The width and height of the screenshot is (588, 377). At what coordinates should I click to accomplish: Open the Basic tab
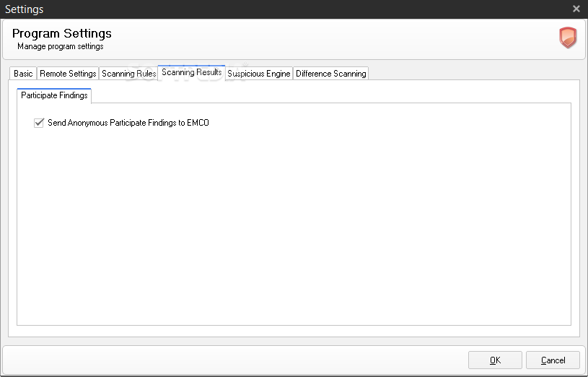[x=24, y=74]
